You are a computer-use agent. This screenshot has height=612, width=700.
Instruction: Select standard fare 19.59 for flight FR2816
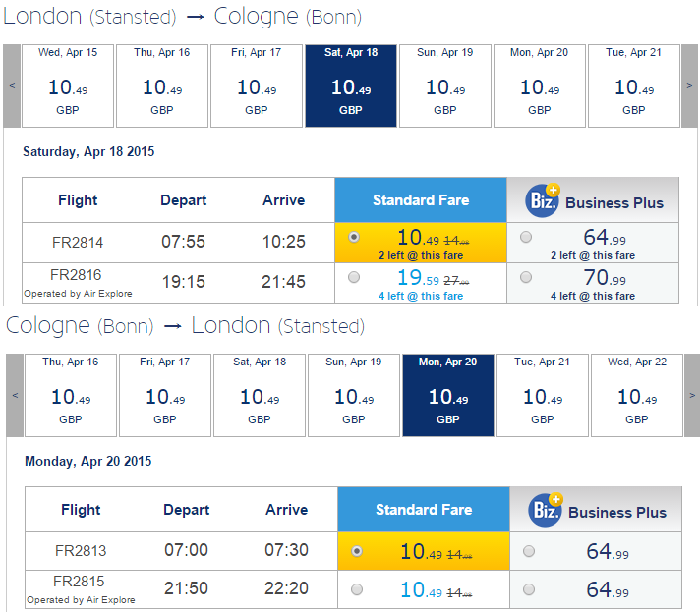point(354,277)
